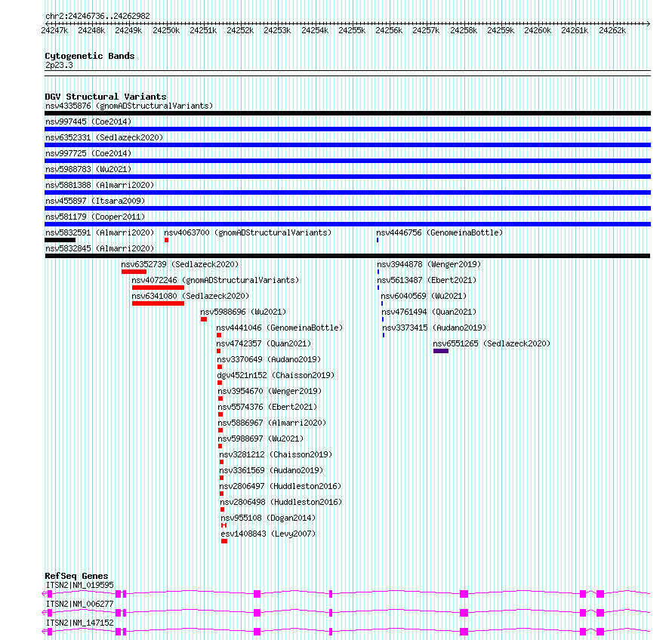Click nsv6551265 (Sedlazeck2020) label
This screenshot has height=640, width=672.
492,343
